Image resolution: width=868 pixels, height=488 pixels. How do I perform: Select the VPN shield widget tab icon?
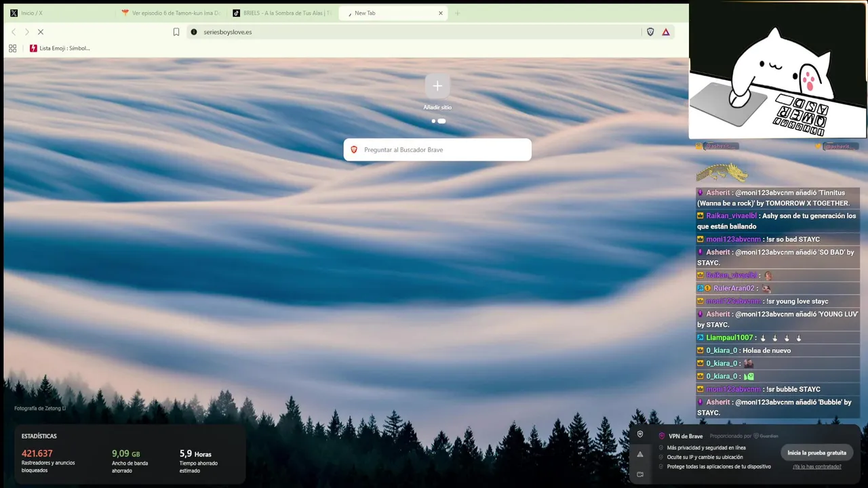point(640,434)
